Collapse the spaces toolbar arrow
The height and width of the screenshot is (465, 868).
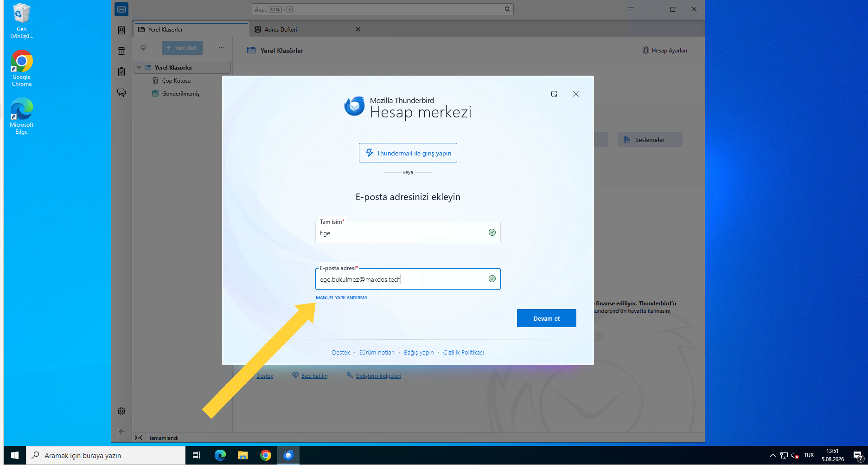pyautogui.click(x=121, y=432)
